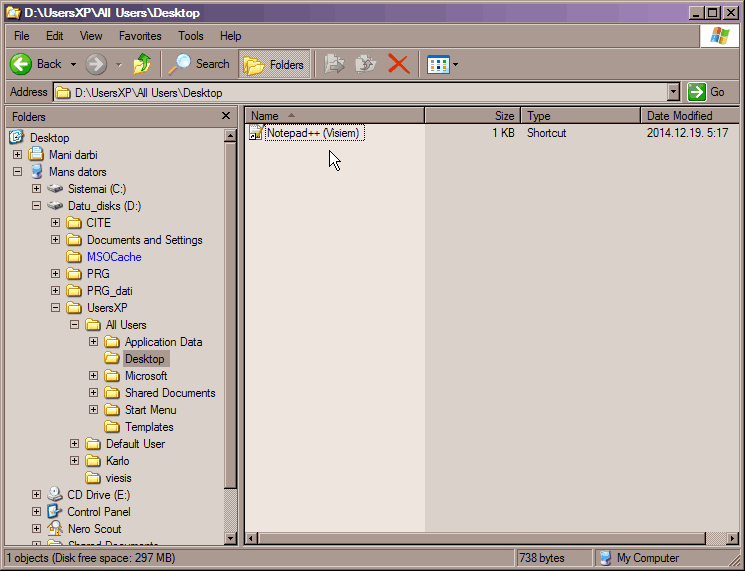Expand the Control Panel node
The width and height of the screenshot is (745, 571).
tap(37, 512)
